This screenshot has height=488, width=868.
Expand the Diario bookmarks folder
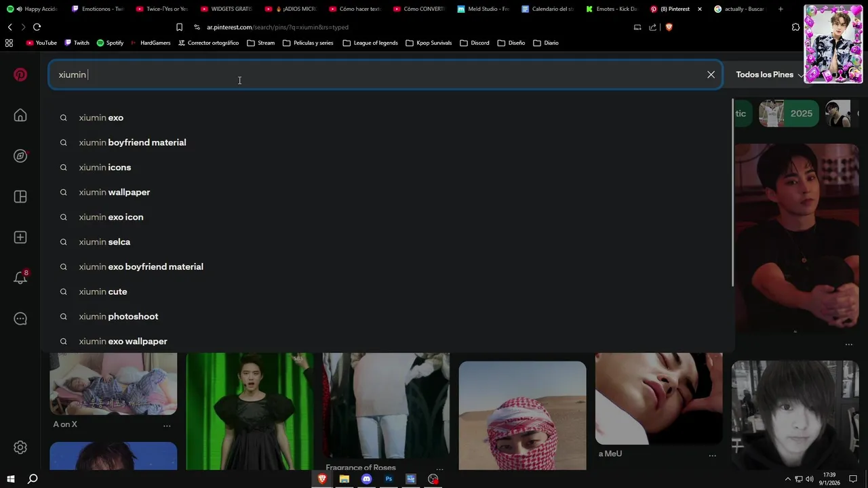click(x=546, y=43)
